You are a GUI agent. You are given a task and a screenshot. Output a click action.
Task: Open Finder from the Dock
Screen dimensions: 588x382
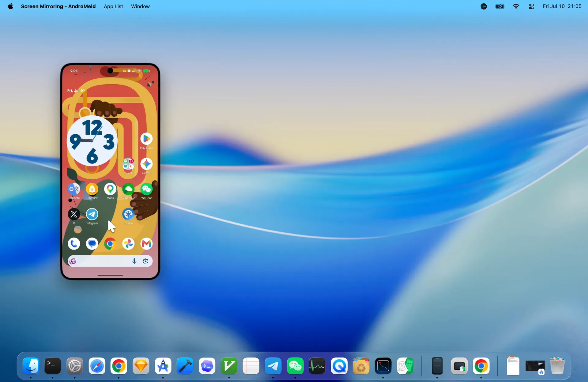tap(31, 366)
